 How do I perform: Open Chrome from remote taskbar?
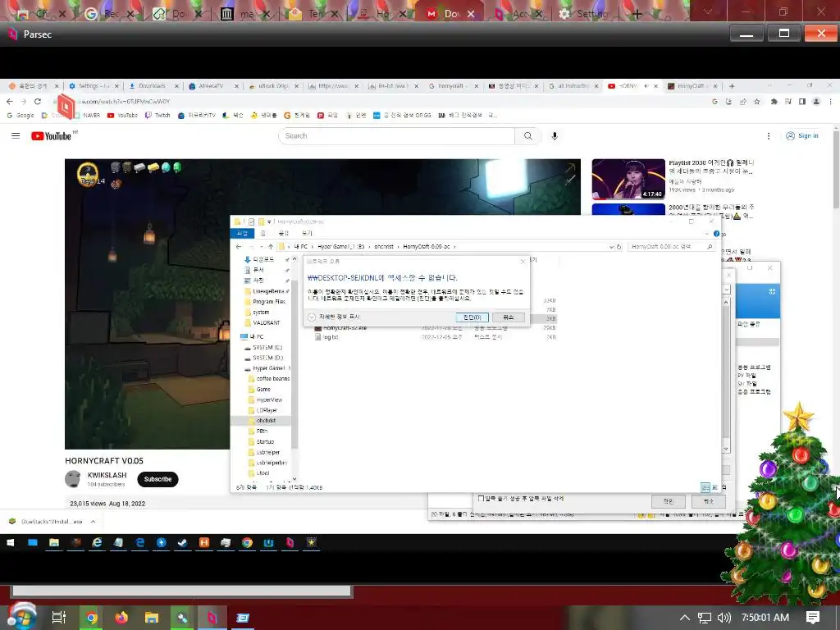pos(247,543)
